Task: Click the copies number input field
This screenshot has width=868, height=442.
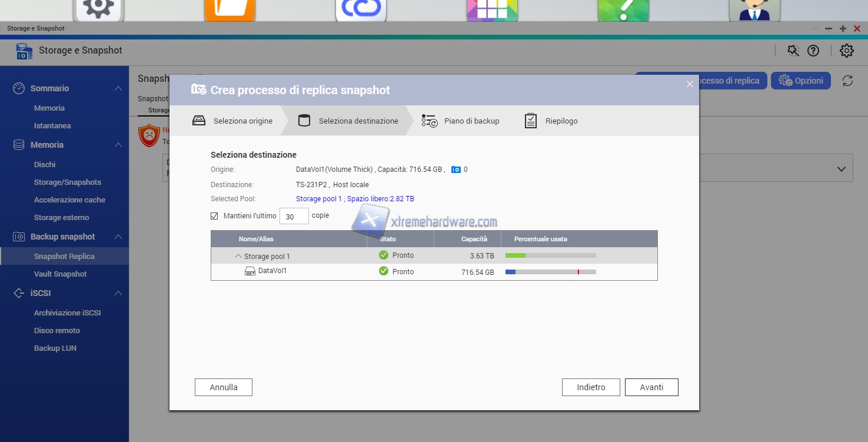Action: [294, 216]
